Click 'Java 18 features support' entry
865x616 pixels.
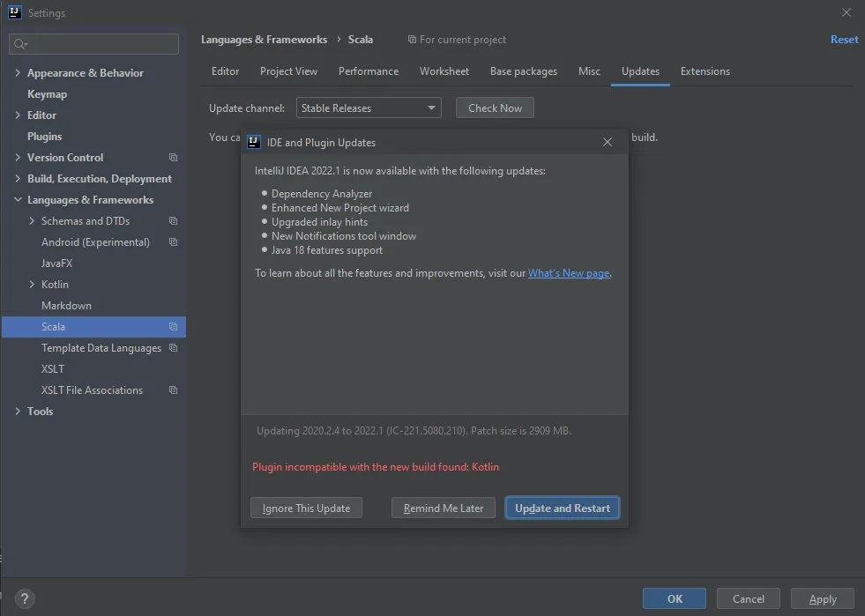pos(326,249)
